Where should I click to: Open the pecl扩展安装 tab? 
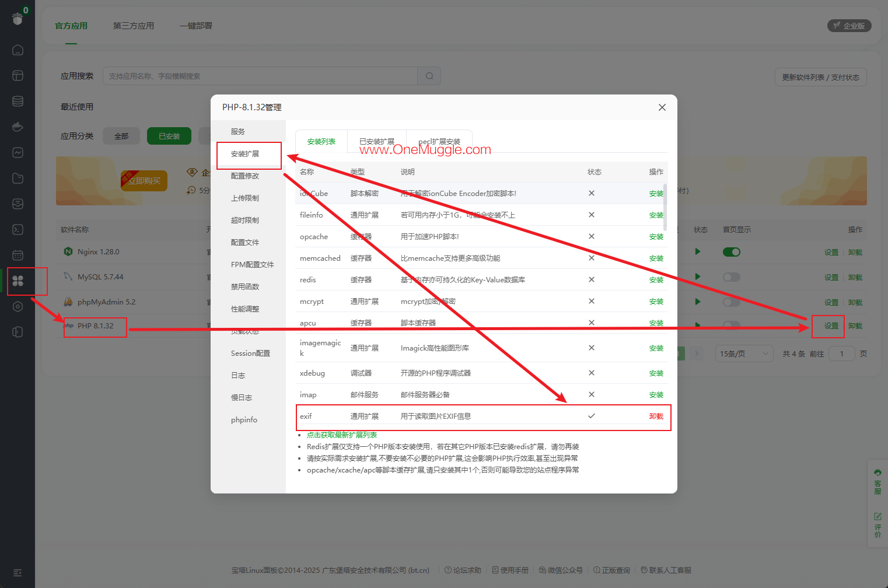click(439, 142)
